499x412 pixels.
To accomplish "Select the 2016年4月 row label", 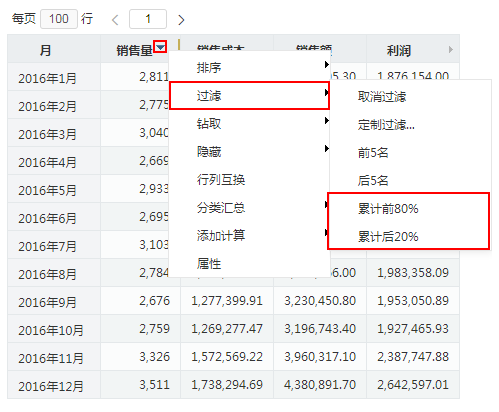I will [x=47, y=162].
